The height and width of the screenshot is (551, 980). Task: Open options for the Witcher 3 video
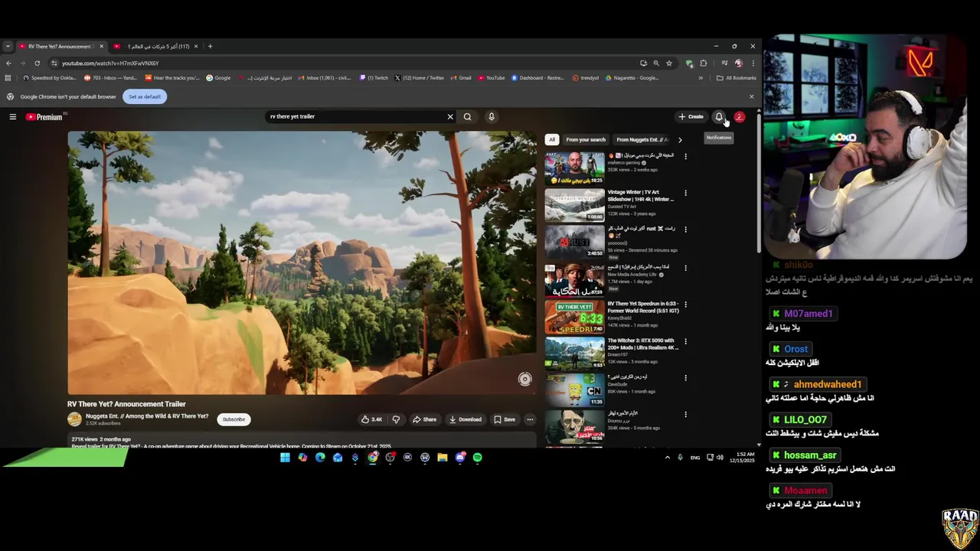(685, 341)
